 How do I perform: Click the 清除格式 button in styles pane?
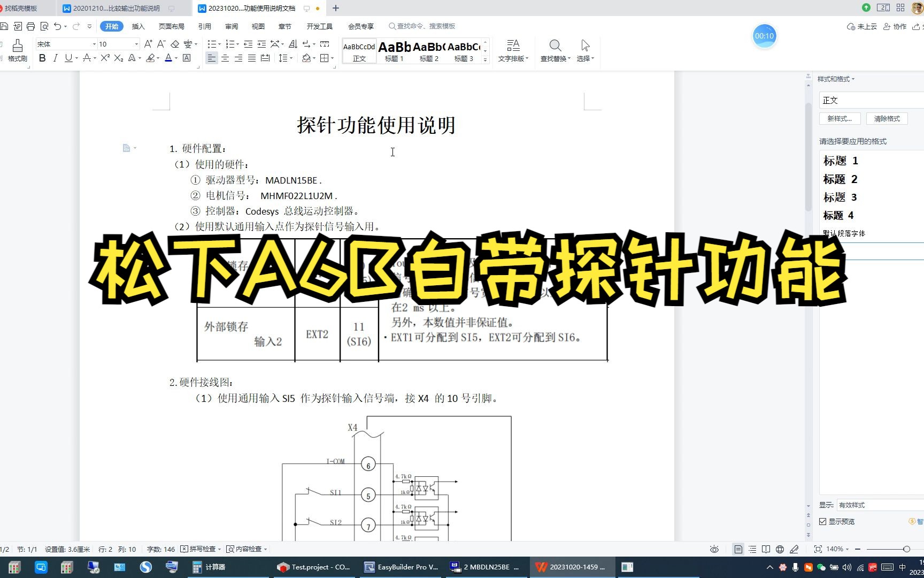(887, 118)
